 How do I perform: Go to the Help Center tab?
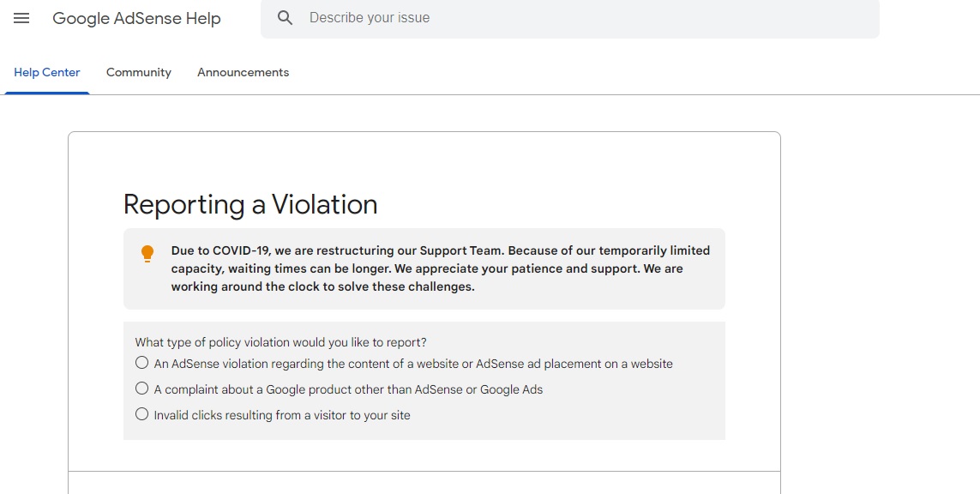tap(47, 73)
